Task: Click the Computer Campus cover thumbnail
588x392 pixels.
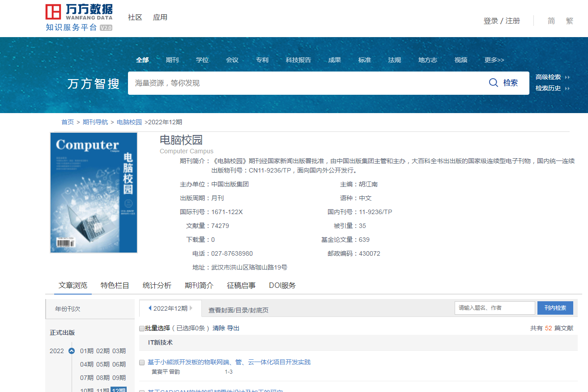Action: (x=94, y=193)
